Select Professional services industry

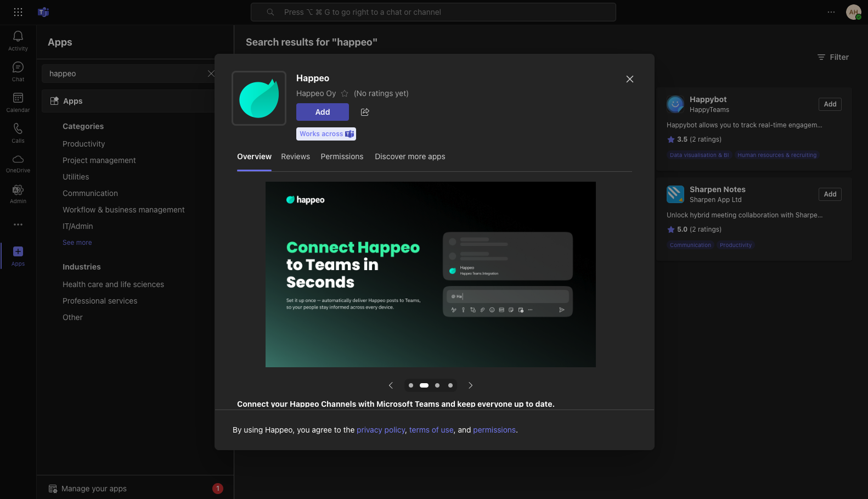(x=100, y=301)
